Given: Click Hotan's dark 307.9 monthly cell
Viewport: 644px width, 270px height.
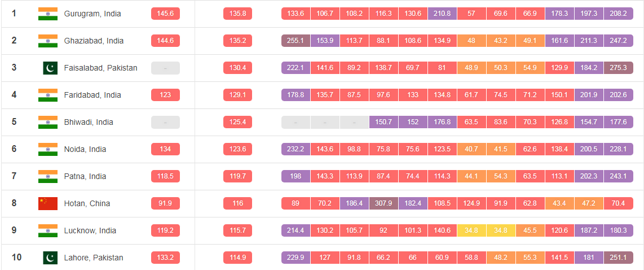Looking at the screenshot, I should coord(383,203).
